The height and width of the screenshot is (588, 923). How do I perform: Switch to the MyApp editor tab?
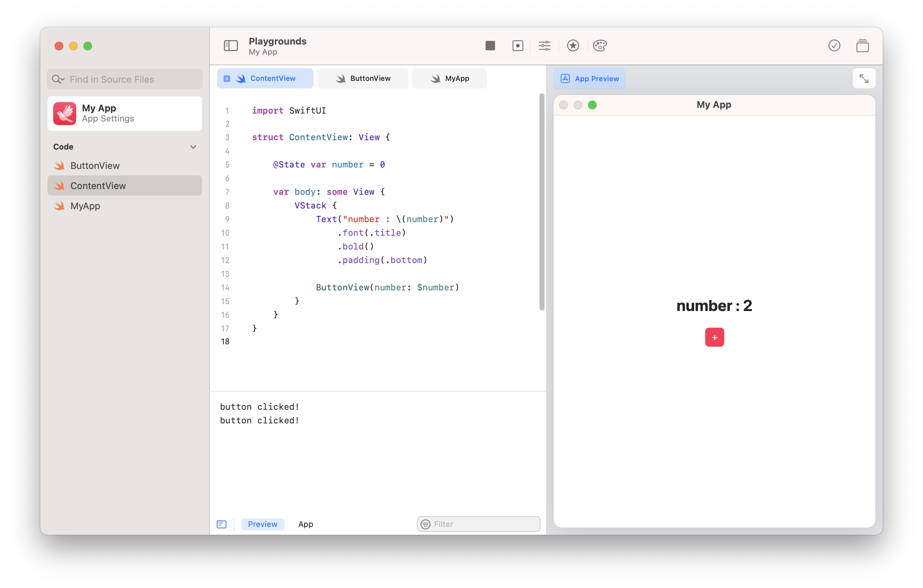tap(449, 79)
